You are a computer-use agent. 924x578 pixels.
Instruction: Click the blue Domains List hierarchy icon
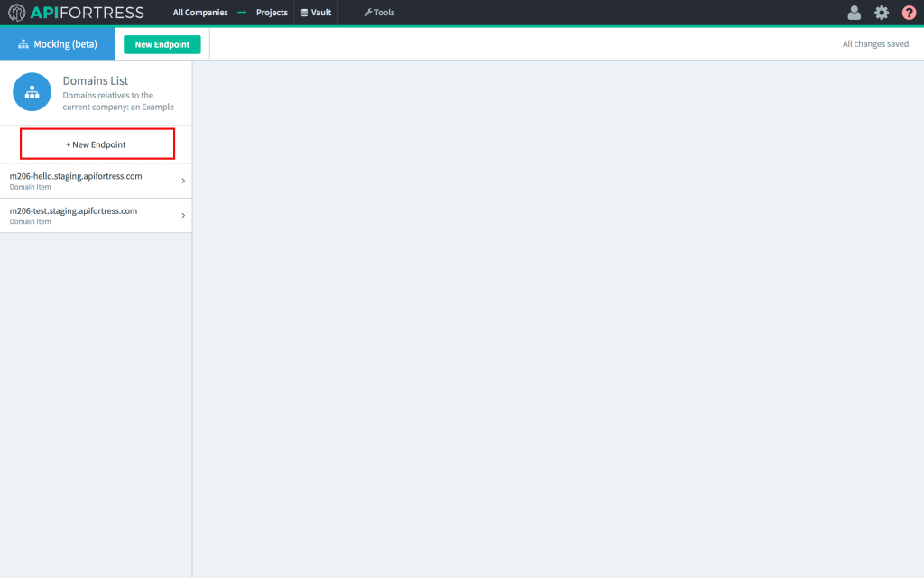coord(32,91)
